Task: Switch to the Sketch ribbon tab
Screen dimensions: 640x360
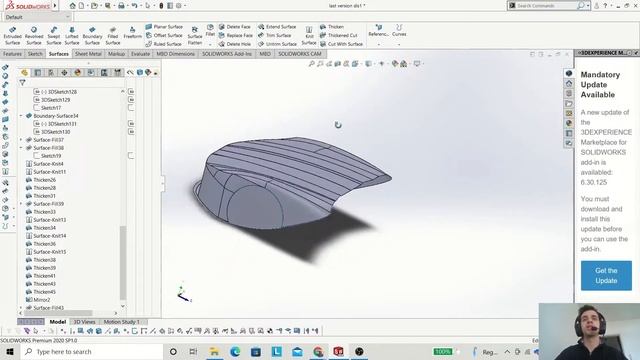Action: pyautogui.click(x=35, y=54)
